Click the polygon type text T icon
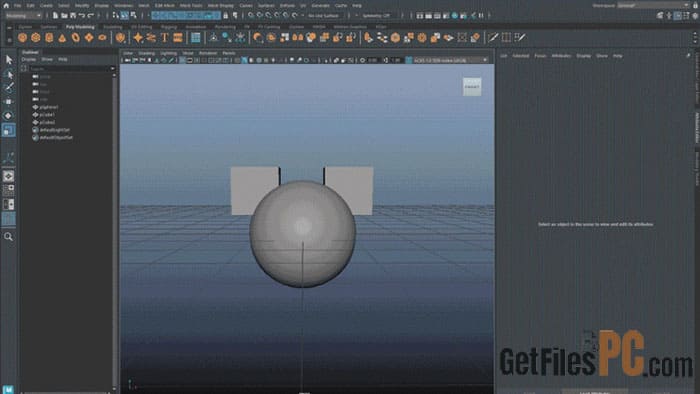This screenshot has height=394, width=700. click(x=164, y=37)
